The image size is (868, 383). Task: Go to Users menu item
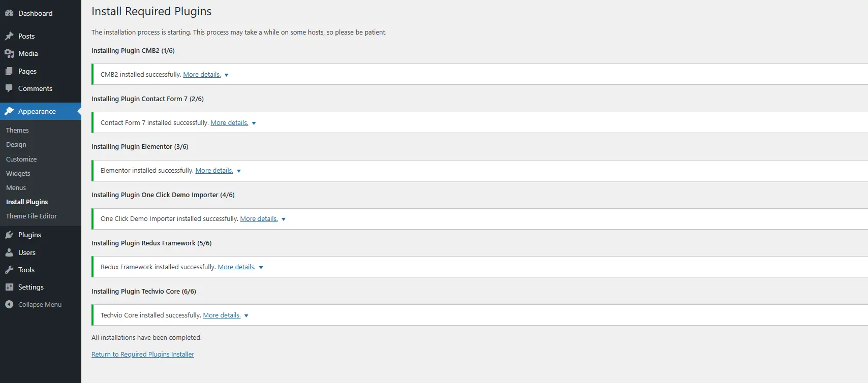point(41,252)
